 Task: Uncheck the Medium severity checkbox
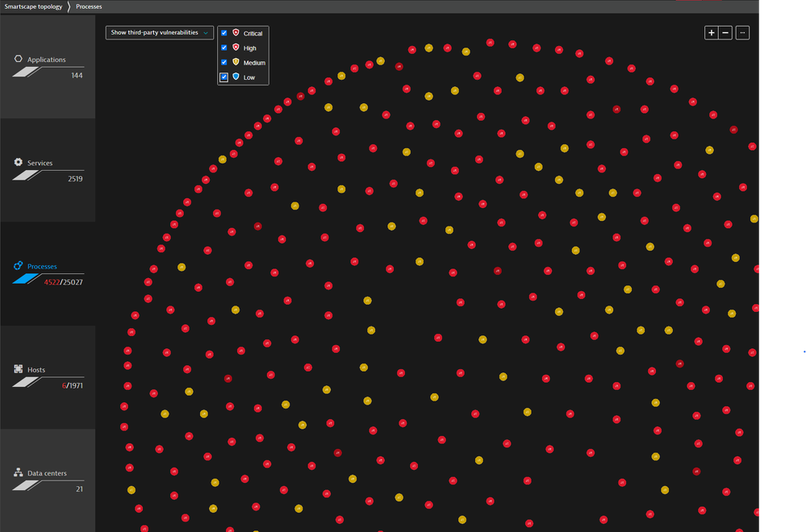pyautogui.click(x=224, y=62)
